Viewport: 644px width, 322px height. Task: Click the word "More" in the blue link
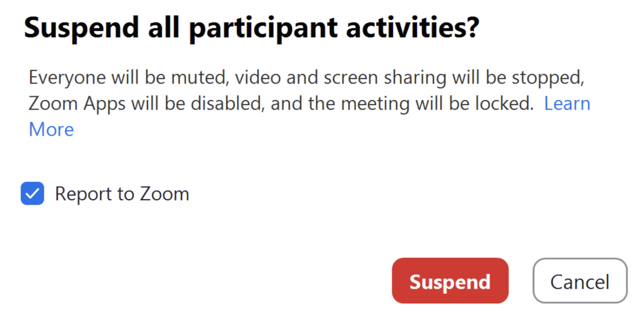click(x=51, y=129)
